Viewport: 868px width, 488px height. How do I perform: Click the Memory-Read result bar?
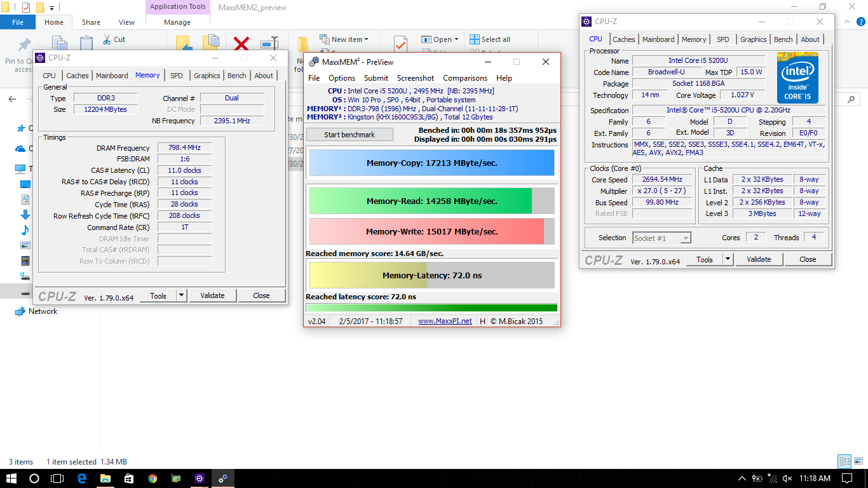click(x=432, y=201)
